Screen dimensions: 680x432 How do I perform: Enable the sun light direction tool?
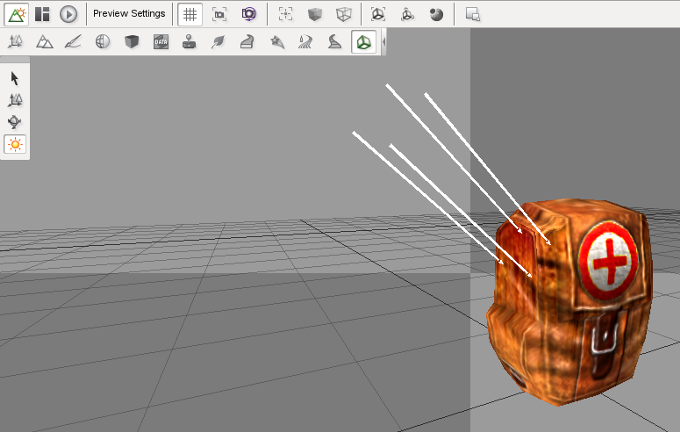15,144
